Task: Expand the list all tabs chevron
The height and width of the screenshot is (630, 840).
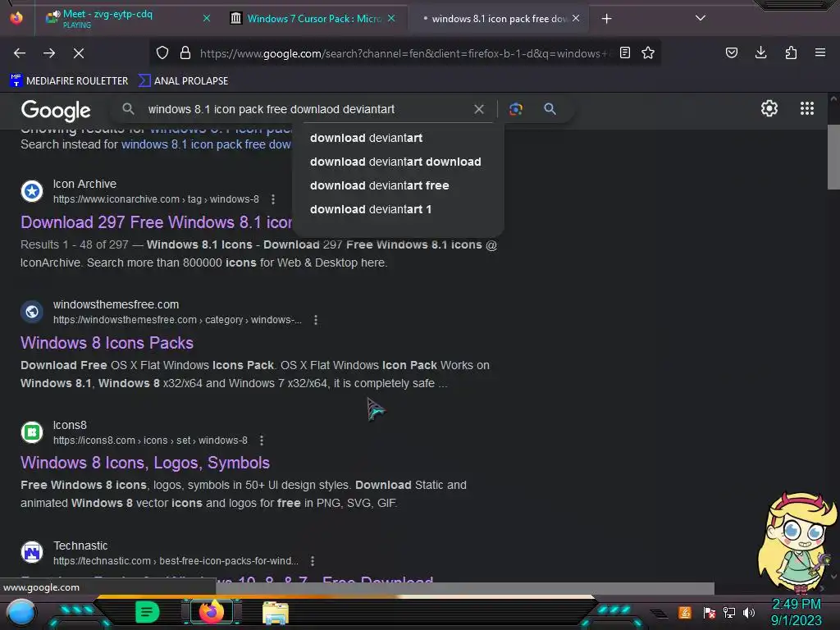Action: 701,18
